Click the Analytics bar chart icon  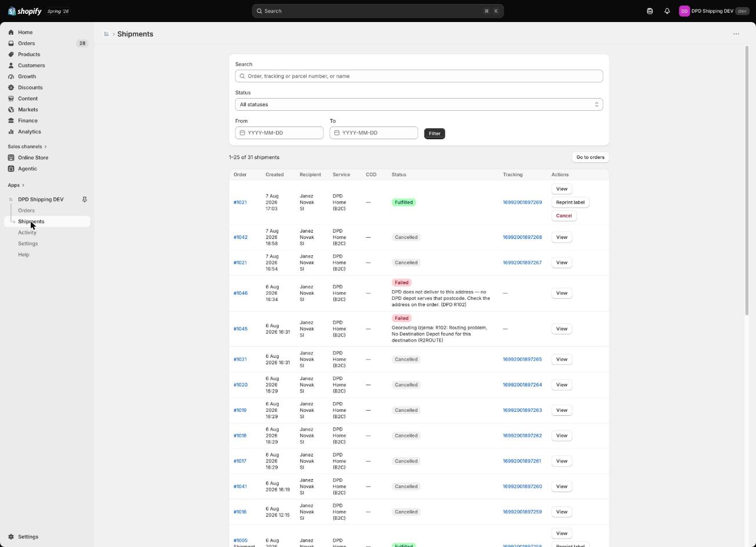point(11,132)
